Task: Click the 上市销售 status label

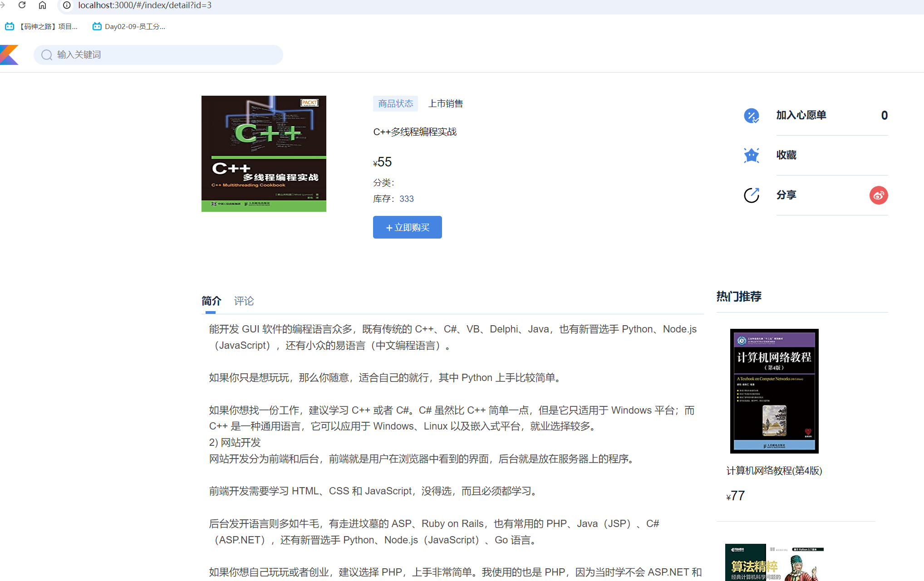Action: (445, 103)
